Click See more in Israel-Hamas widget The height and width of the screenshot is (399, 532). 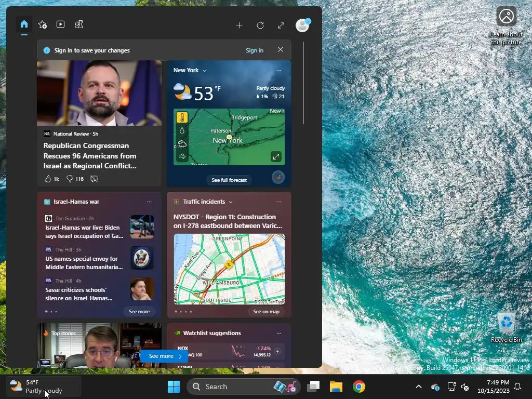tap(139, 312)
